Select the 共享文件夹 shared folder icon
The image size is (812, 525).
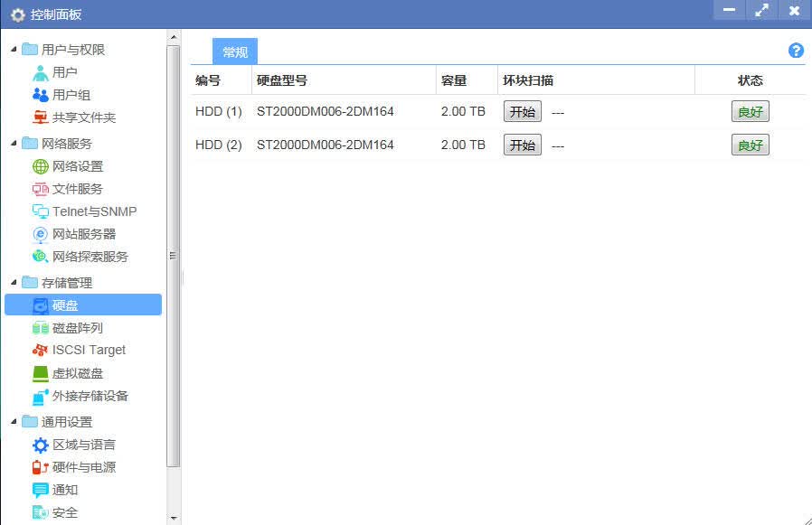(x=40, y=117)
